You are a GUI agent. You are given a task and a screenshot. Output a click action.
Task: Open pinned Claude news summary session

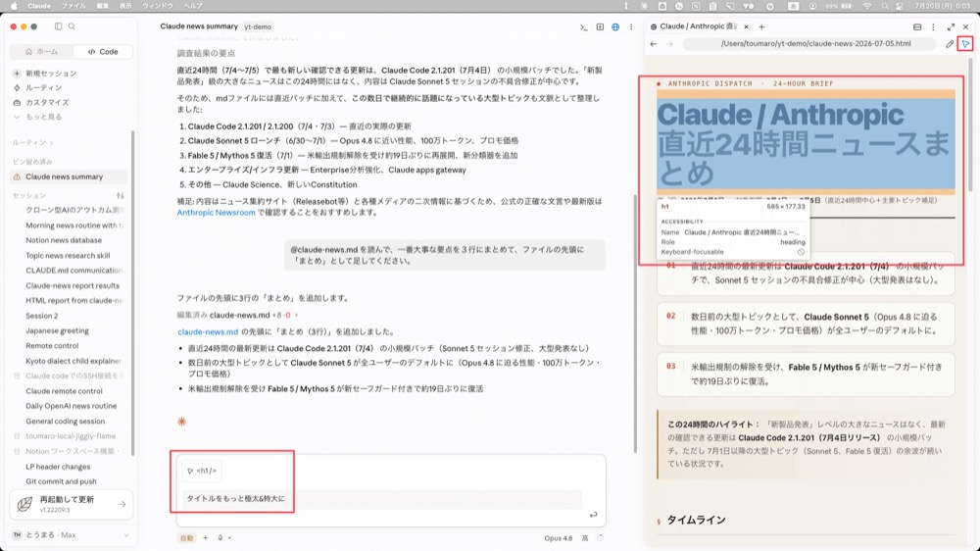[x=69, y=176]
